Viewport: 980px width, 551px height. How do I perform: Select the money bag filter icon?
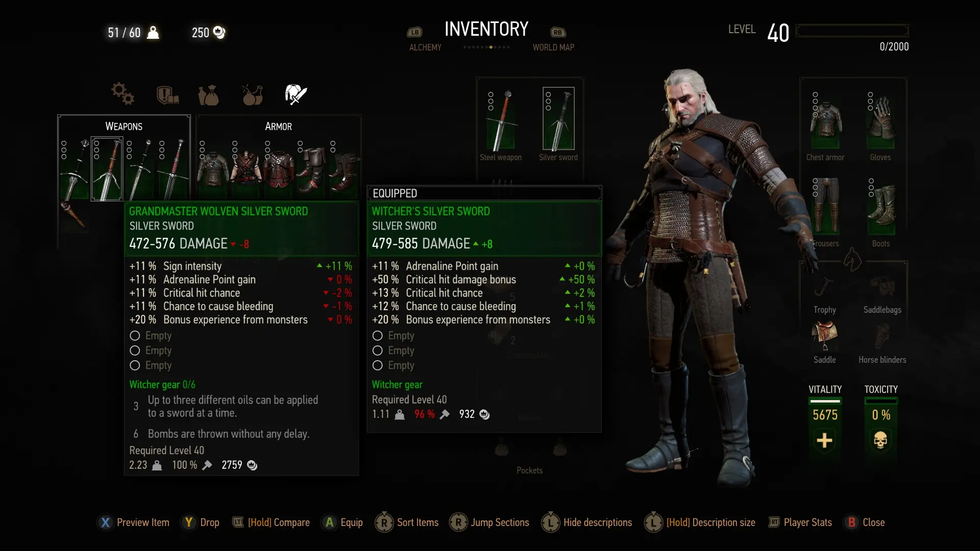pos(208,95)
